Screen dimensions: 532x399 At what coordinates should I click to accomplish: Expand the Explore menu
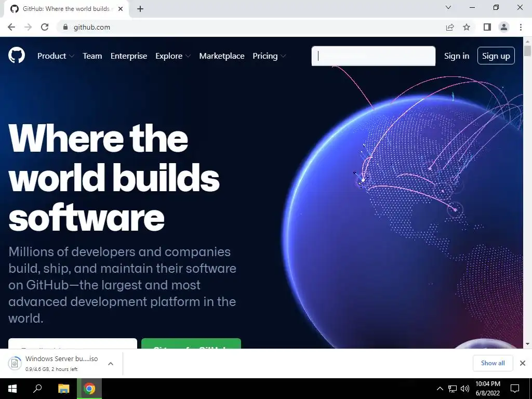(x=173, y=56)
